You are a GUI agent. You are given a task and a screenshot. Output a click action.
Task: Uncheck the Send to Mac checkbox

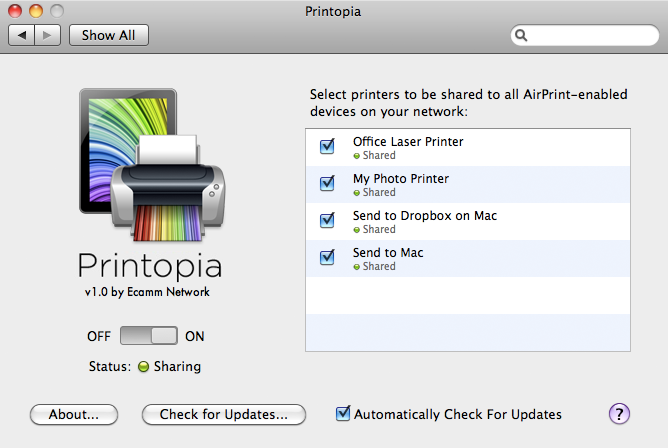[x=327, y=257]
